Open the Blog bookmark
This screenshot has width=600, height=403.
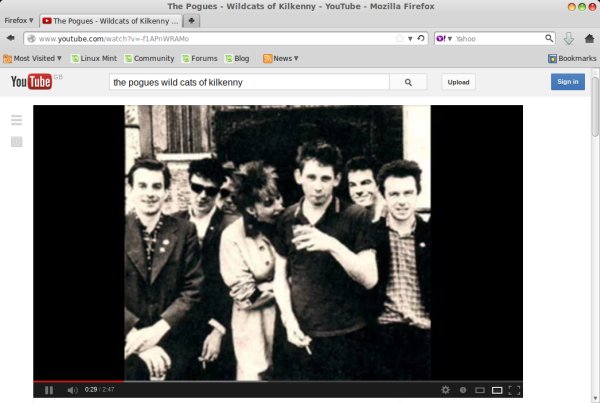click(237, 58)
